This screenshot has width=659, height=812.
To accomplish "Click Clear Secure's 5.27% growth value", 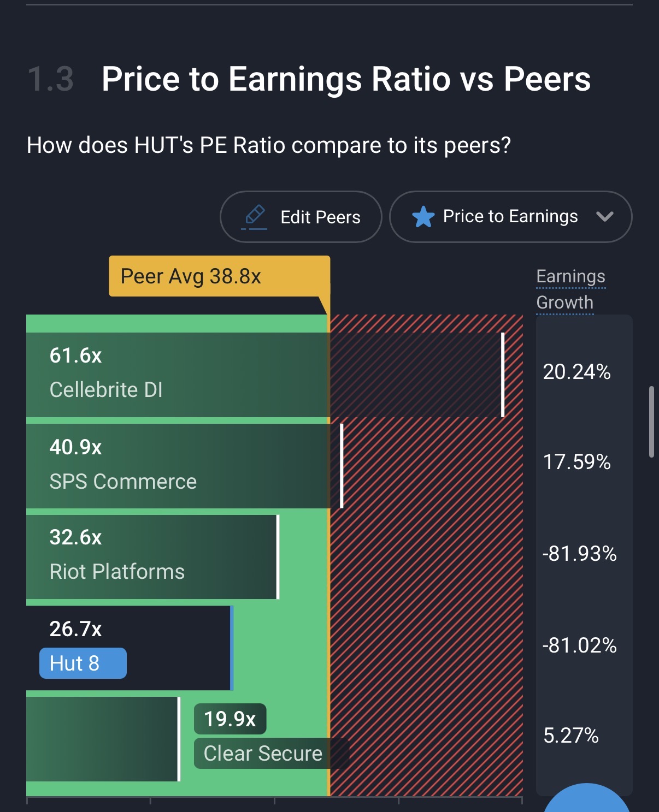I will point(571,736).
